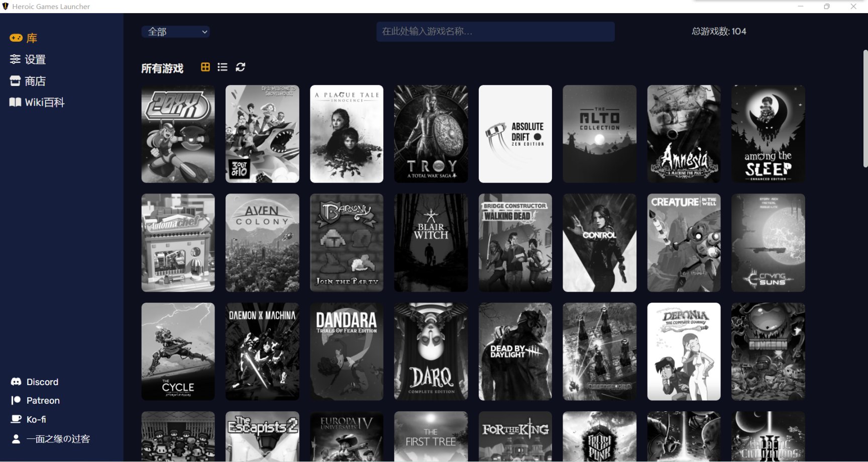Click the library vertical scrollbar
This screenshot has width=868, height=462.
pyautogui.click(x=865, y=108)
